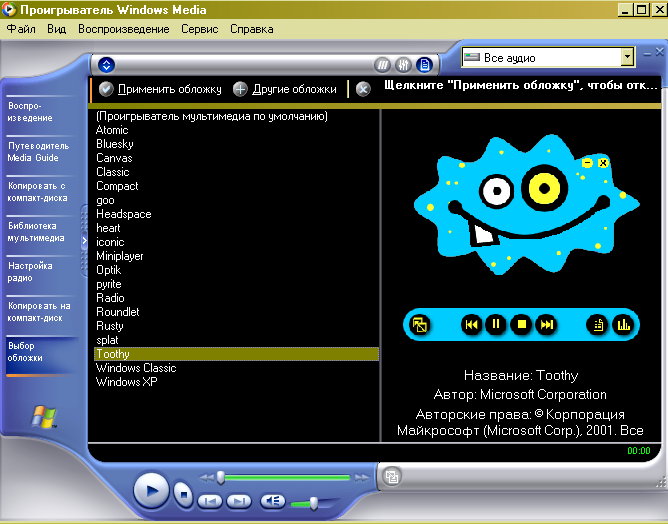This screenshot has height=524, width=668.
Task: Open 'Настройка радио' sidebar tab
Action: pyautogui.click(x=40, y=272)
